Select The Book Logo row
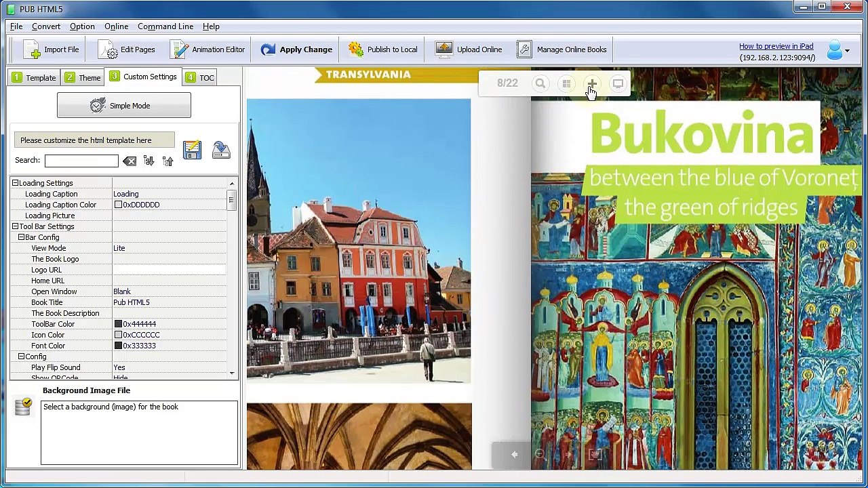 tap(119, 259)
